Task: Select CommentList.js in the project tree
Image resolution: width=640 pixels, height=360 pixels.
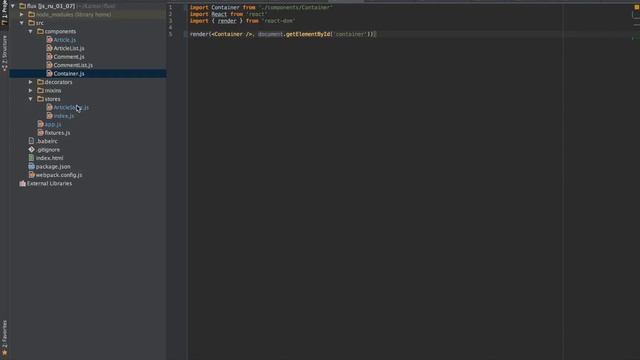Action: 73,65
